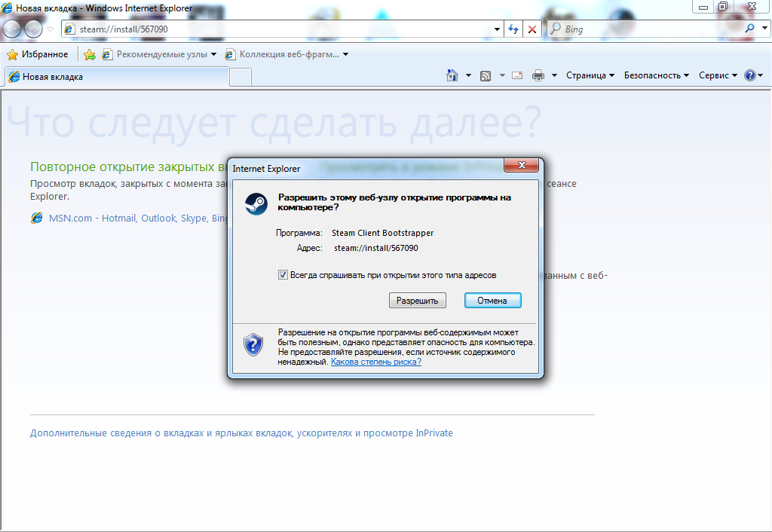Click the empty new tab button
772x532 pixels.
point(240,78)
